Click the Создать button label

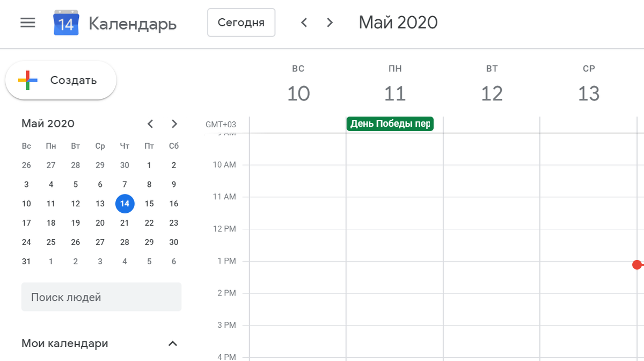tap(74, 81)
